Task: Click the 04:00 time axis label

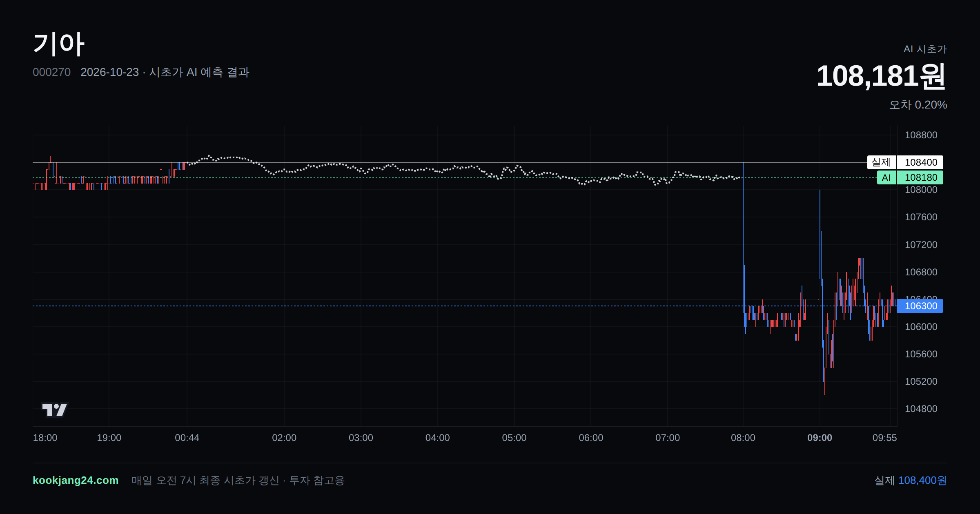Action: coord(437,438)
